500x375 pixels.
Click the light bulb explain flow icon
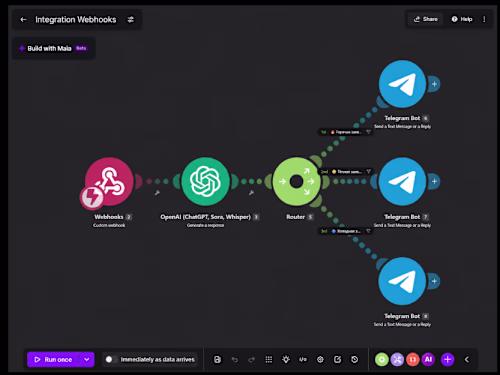pyautogui.click(x=286, y=359)
